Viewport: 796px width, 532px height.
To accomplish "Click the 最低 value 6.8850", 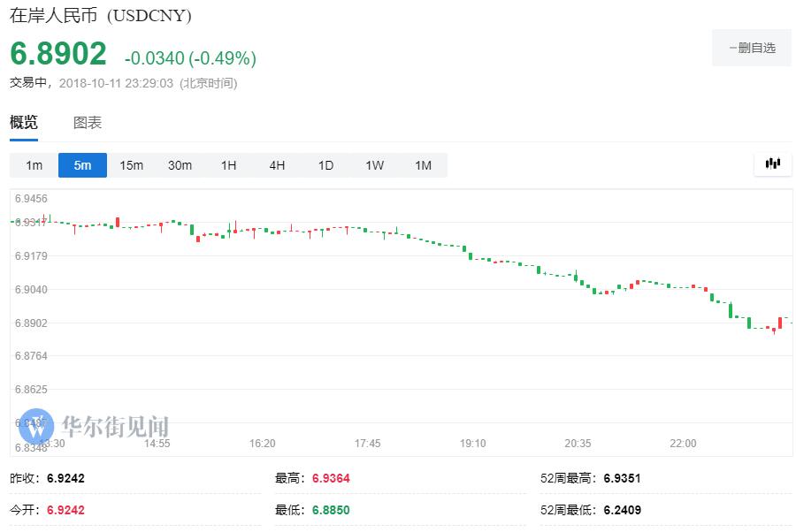I will tap(331, 510).
